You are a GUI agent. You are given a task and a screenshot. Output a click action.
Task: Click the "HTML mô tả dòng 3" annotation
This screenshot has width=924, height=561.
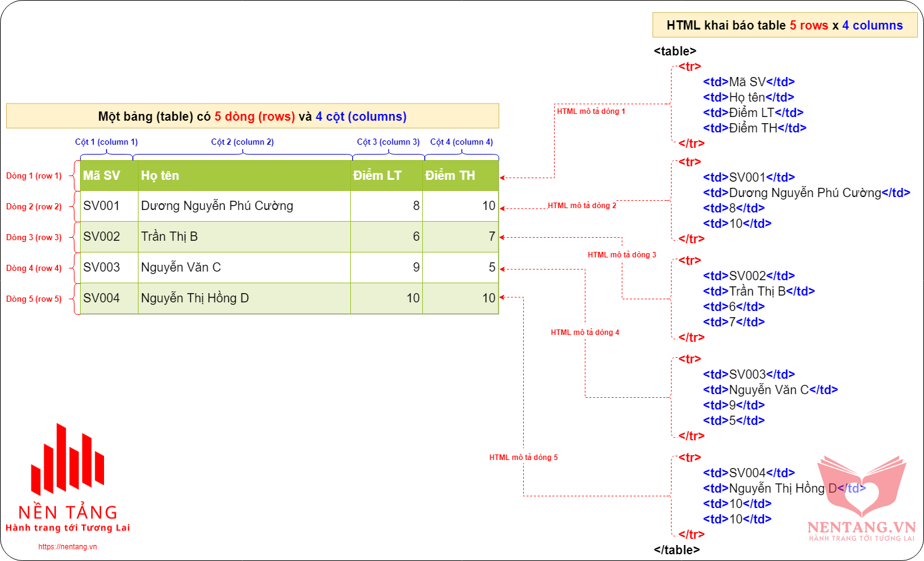pyautogui.click(x=622, y=255)
